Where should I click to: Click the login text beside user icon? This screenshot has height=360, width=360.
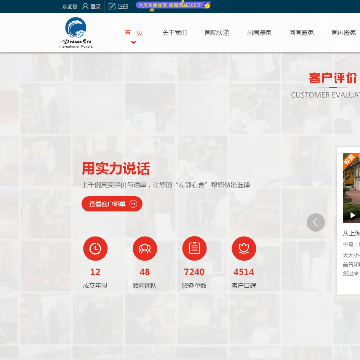(x=96, y=6)
